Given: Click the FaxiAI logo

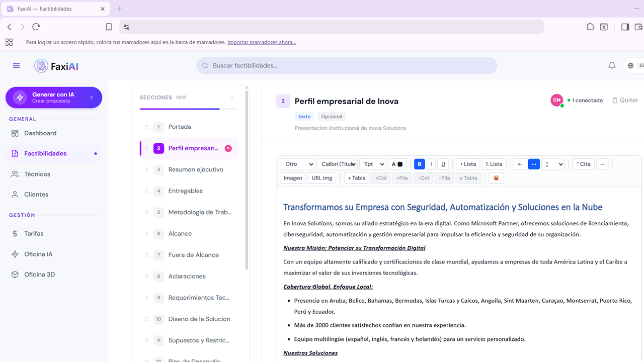Looking at the screenshot, I should coord(56,66).
